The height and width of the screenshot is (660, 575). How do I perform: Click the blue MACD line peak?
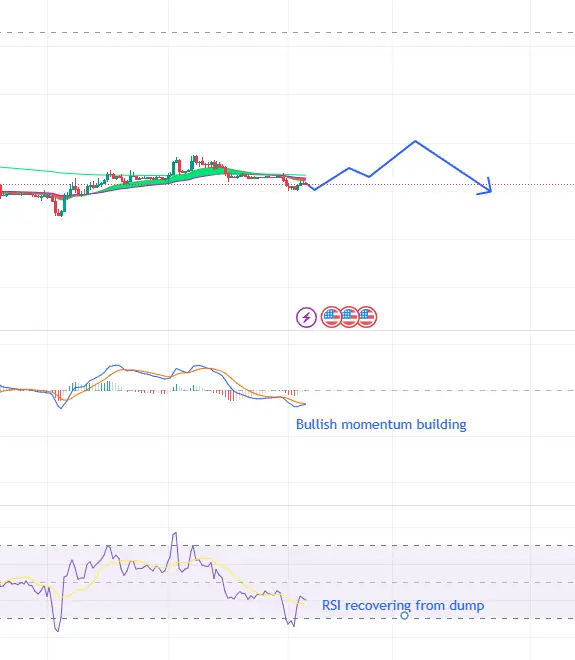click(115, 366)
